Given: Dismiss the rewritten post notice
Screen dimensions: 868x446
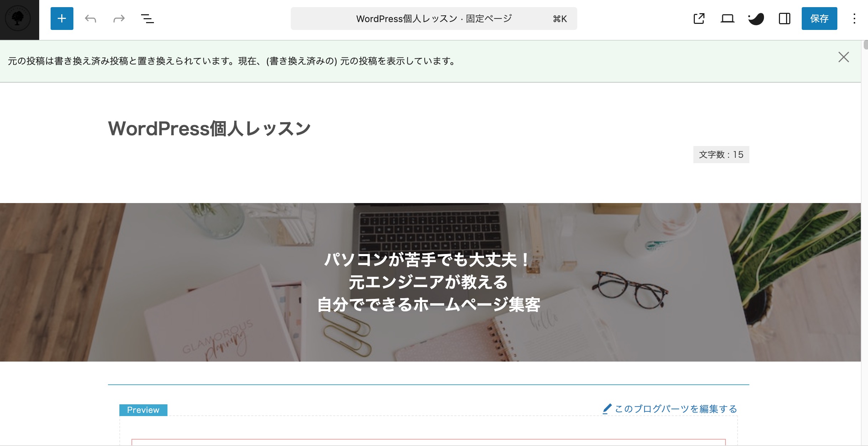Looking at the screenshot, I should pos(844,57).
